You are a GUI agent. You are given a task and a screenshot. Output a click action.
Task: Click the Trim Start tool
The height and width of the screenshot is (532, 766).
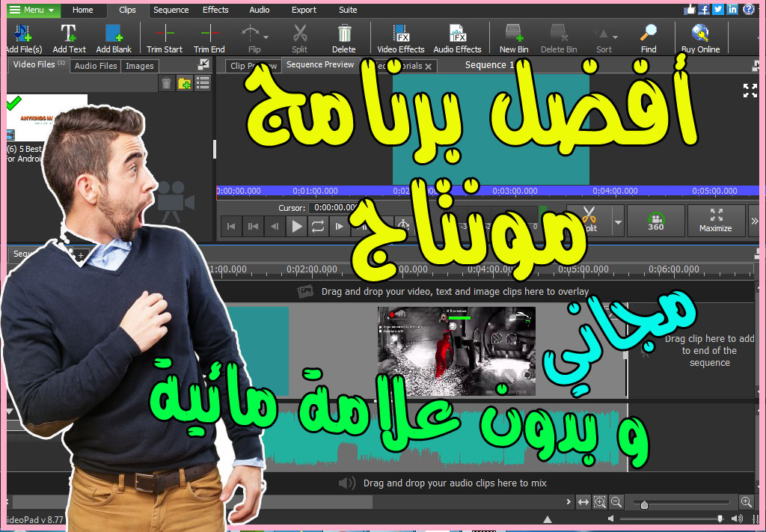pyautogui.click(x=165, y=38)
